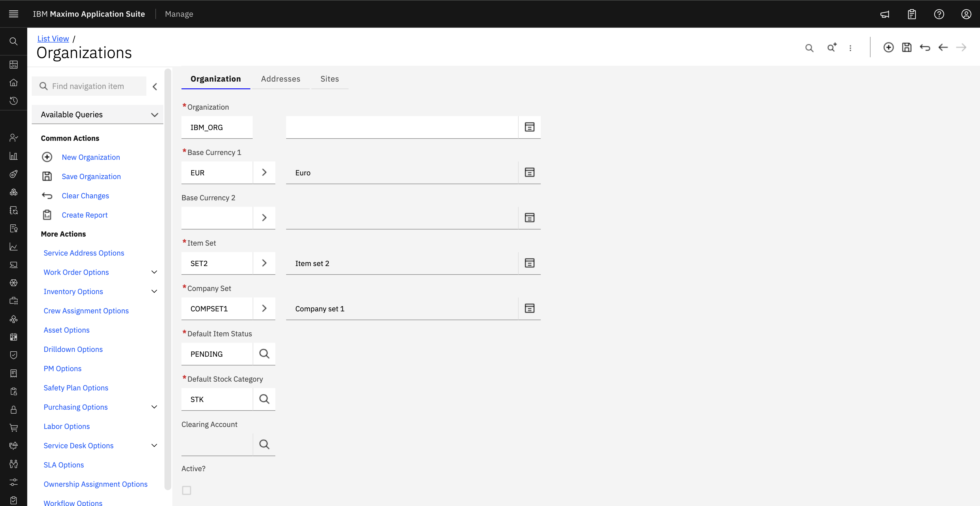Open the History clock icon in sidebar
Screen dimensions: 980x506
coord(14,101)
